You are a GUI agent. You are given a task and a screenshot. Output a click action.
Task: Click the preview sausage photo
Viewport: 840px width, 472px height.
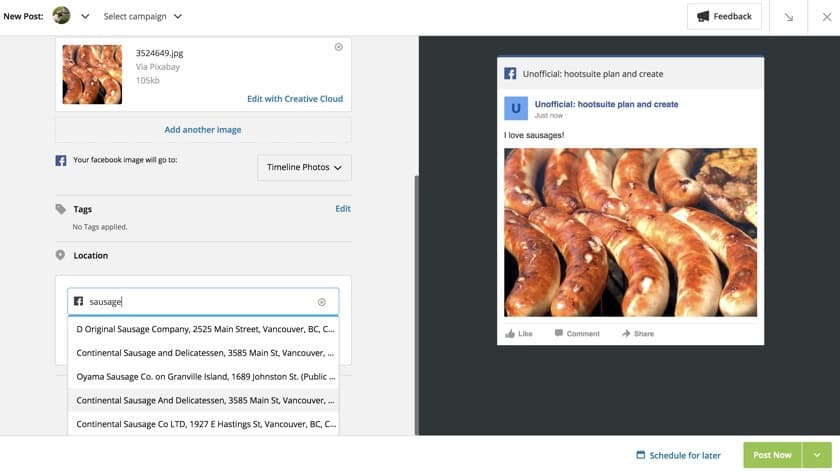click(x=630, y=233)
